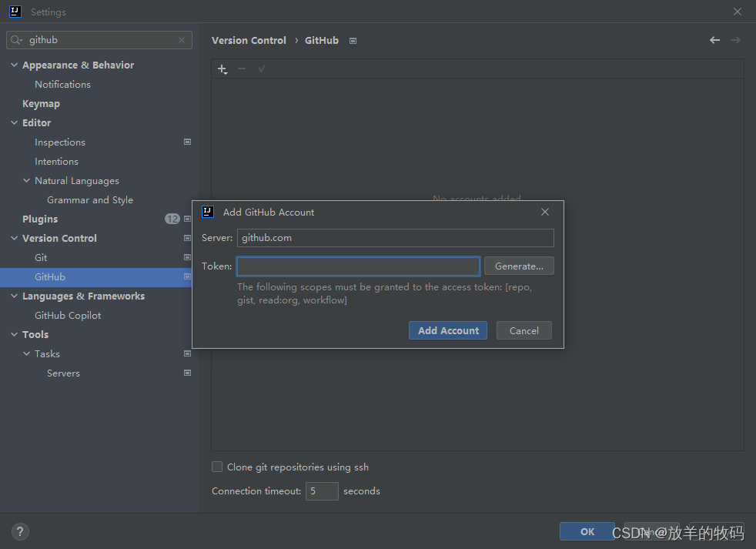Click the set default checkmark icon
The width and height of the screenshot is (756, 549).
pyautogui.click(x=261, y=69)
